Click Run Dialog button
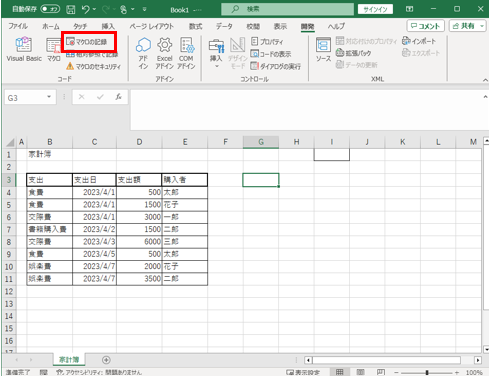Screen dimensions: 489x376 point(276,66)
